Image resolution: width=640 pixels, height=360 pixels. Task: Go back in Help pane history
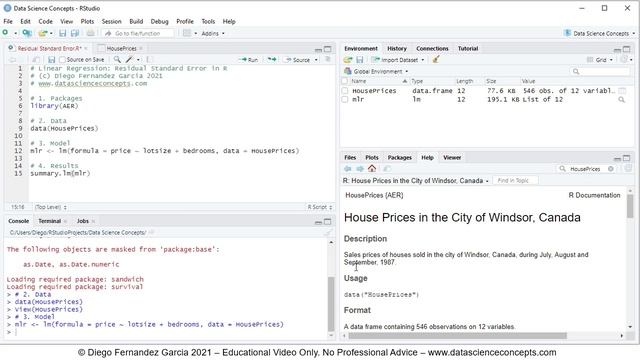click(348, 169)
